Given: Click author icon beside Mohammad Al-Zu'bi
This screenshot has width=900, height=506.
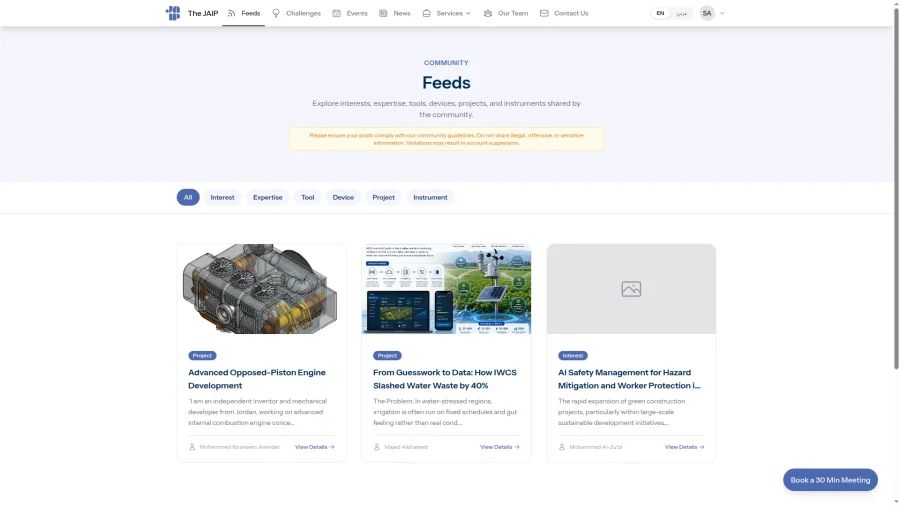Looking at the screenshot, I should pos(562,447).
